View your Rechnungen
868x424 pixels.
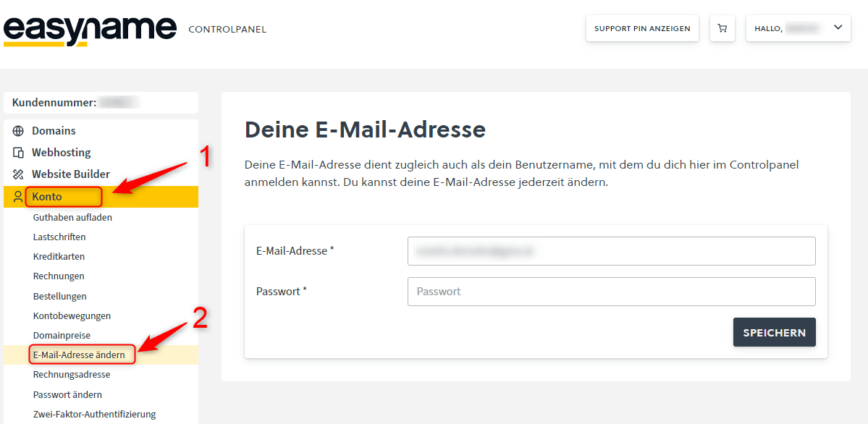(x=59, y=276)
